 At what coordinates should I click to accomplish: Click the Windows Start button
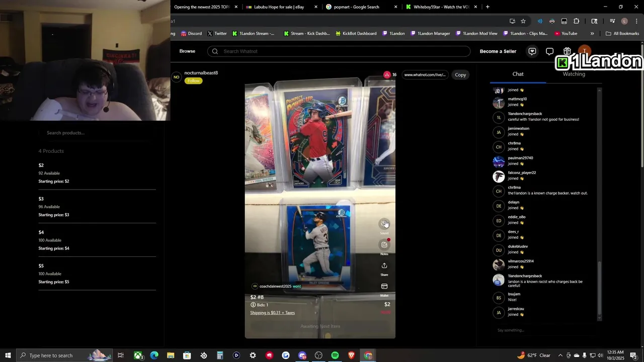point(8,355)
